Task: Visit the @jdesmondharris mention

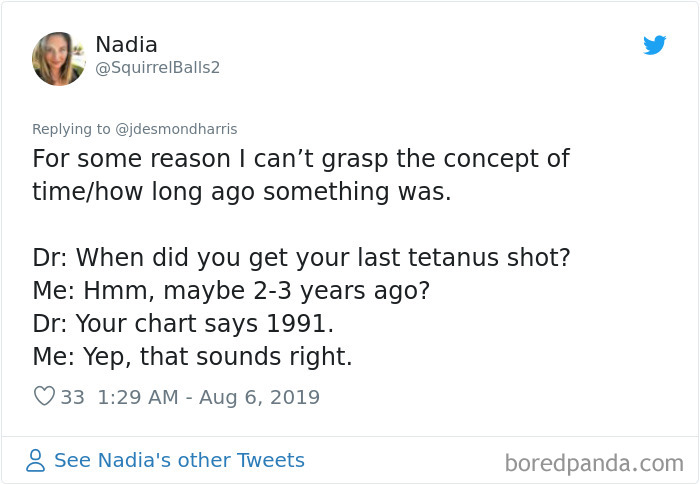Action: (x=179, y=129)
